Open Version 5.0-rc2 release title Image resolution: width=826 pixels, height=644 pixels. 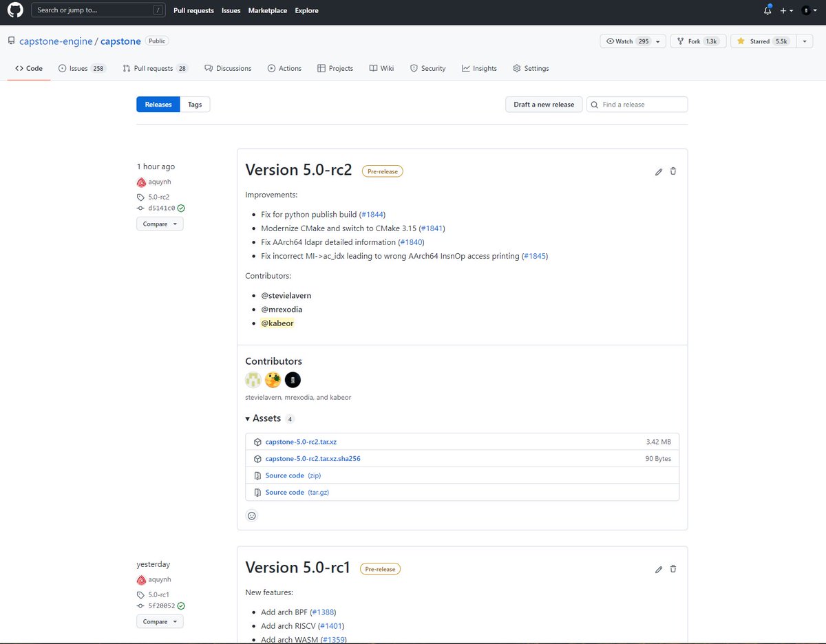click(x=299, y=170)
